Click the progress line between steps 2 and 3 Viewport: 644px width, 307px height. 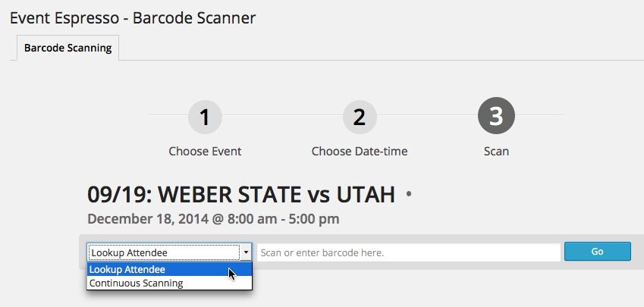click(428, 115)
